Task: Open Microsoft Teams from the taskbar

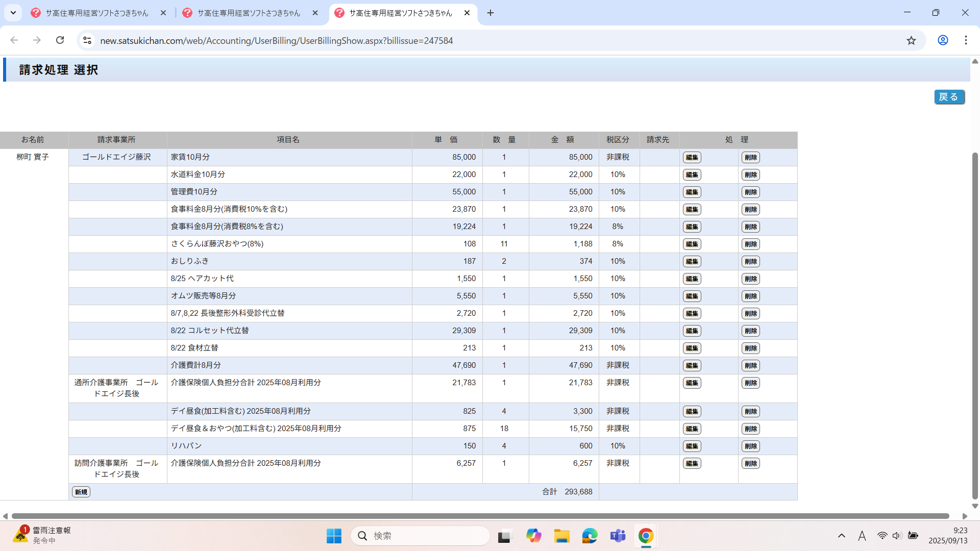Action: pos(618,536)
